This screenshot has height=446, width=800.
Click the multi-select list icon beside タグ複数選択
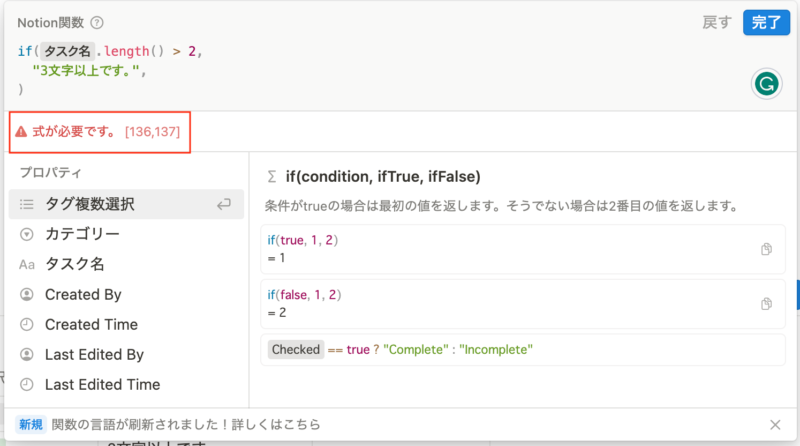coord(27,205)
